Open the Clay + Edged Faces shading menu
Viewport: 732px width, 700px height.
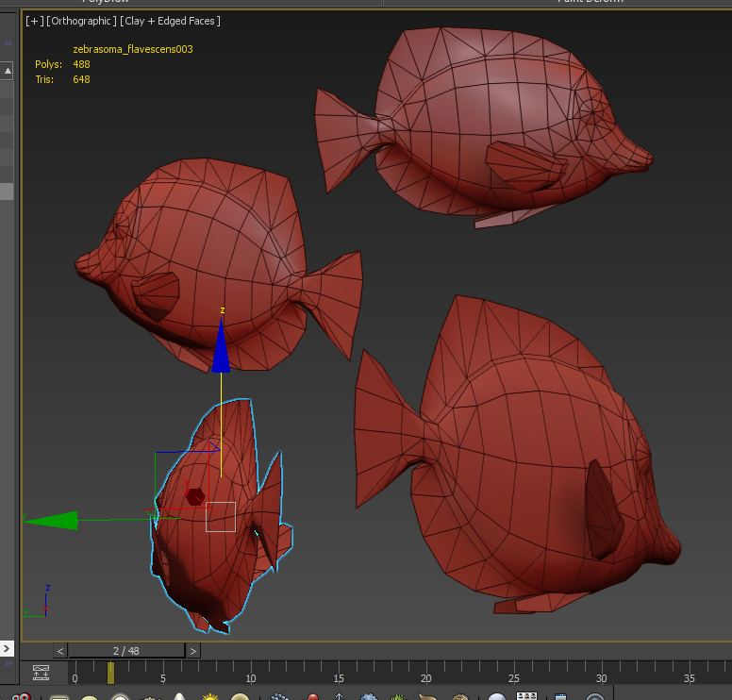click(171, 21)
